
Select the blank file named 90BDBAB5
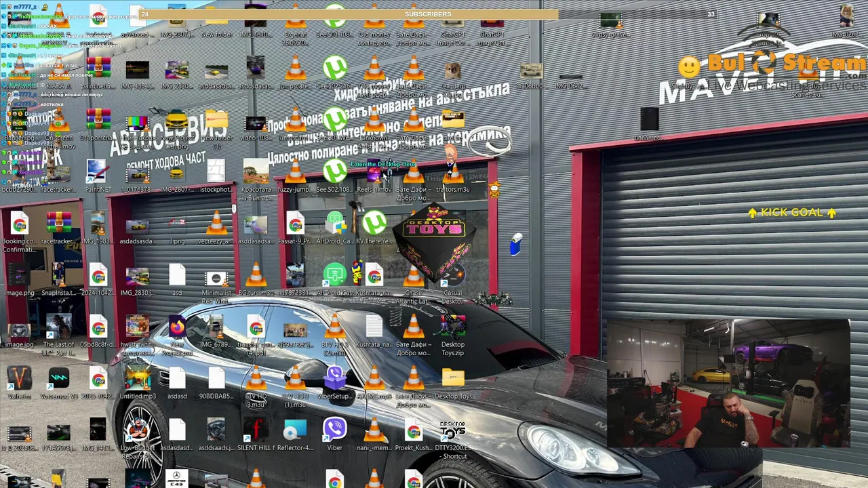(216, 383)
